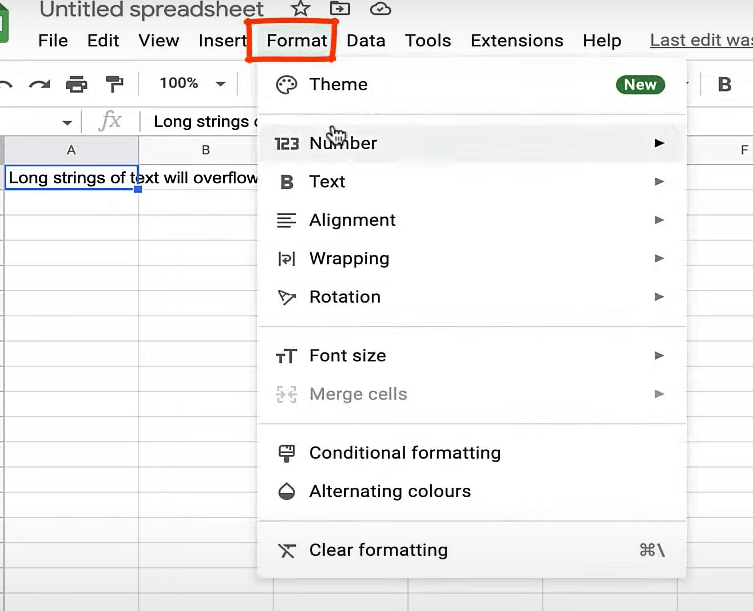The image size is (753, 611).
Task: Click the move to folder icon
Action: [x=340, y=10]
